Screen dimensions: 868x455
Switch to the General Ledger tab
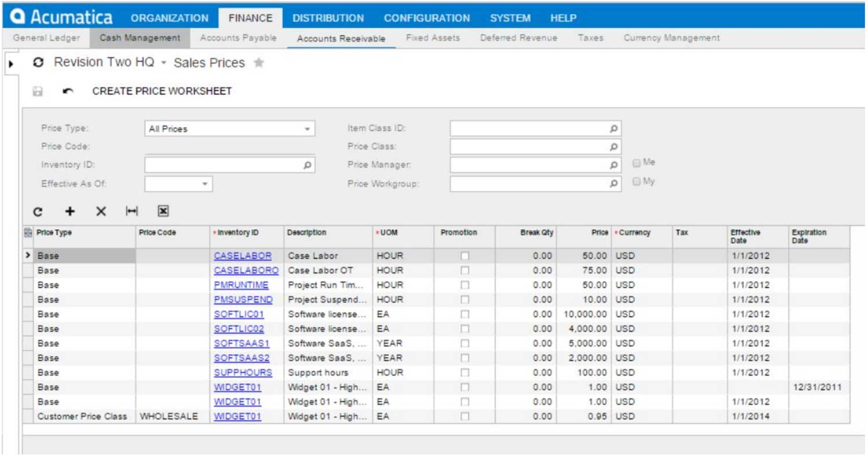[x=46, y=38]
